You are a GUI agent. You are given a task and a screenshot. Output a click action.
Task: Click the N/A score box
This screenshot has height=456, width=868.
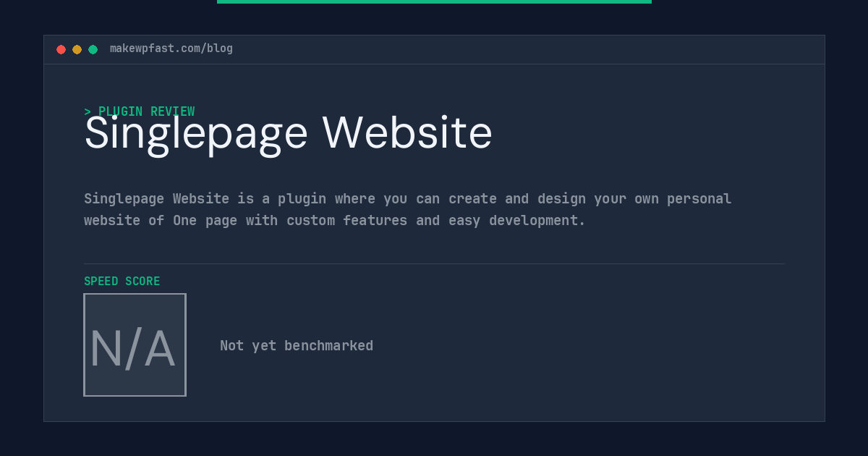[x=135, y=345]
